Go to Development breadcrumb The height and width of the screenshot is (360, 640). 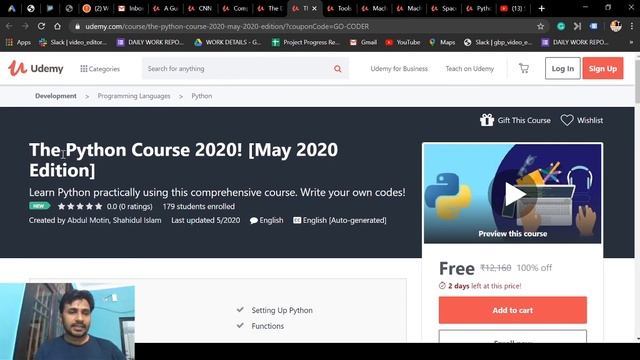(56, 96)
